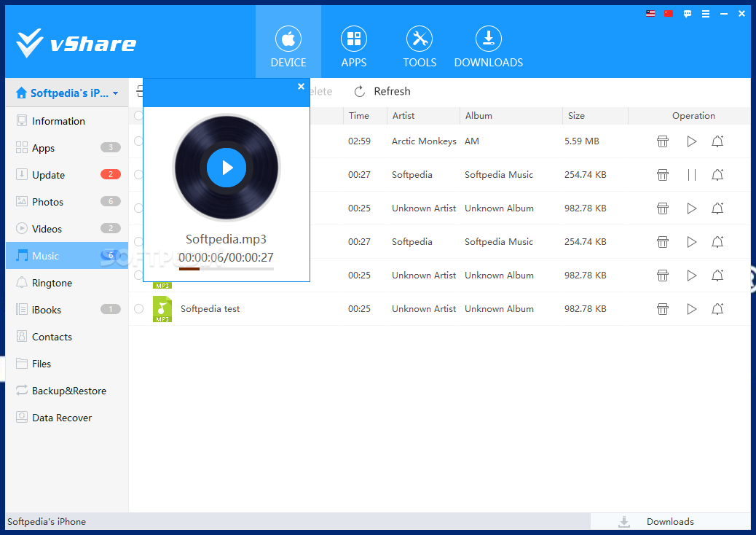Open the Update section

[x=67, y=175]
